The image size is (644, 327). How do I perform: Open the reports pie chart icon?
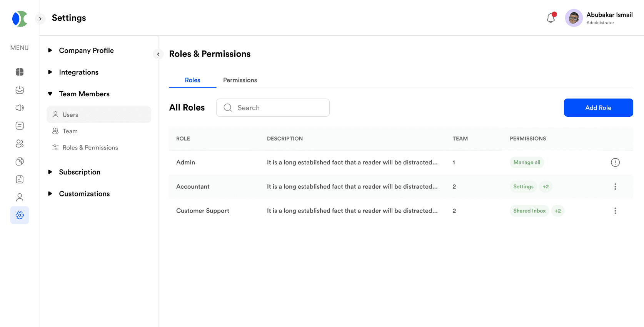(20, 161)
